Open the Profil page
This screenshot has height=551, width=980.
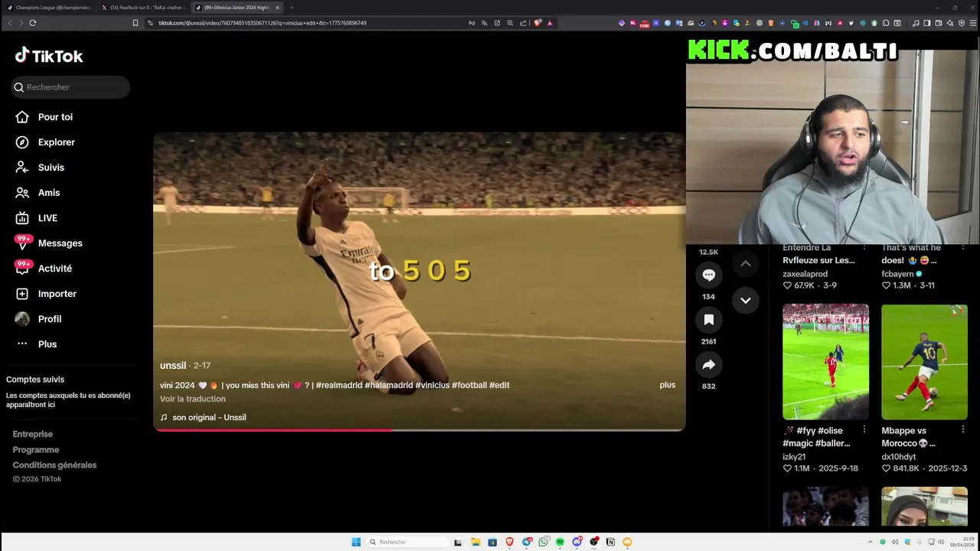click(x=50, y=319)
